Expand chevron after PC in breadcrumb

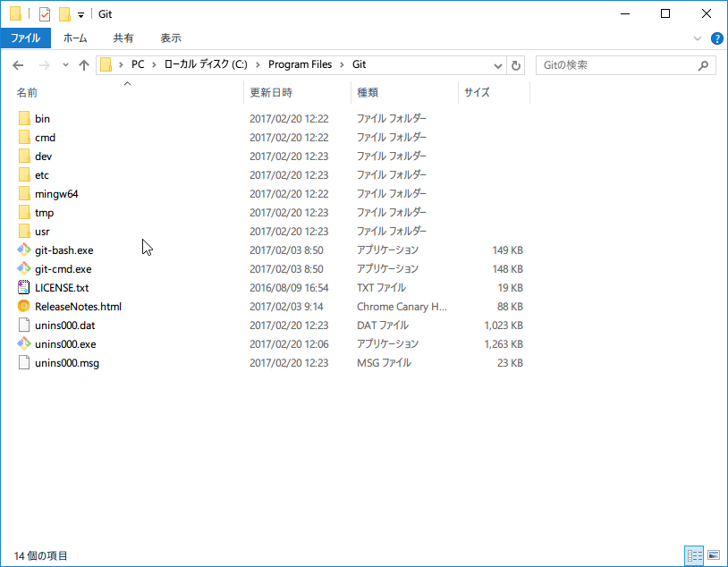154,65
